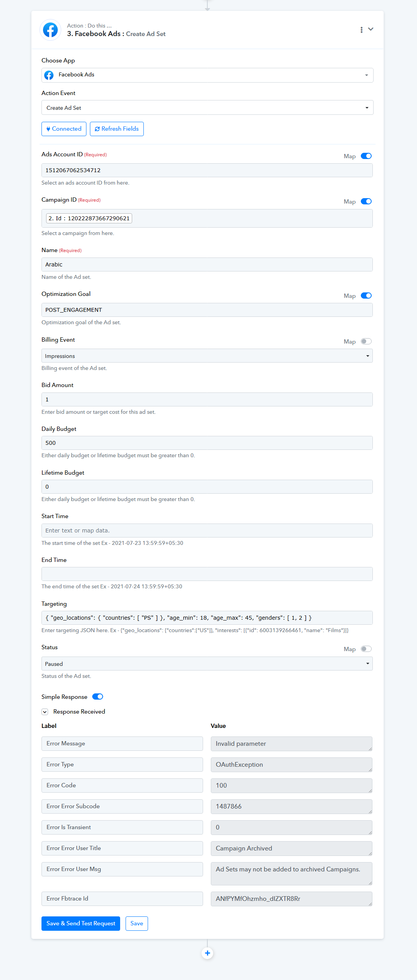Toggle the Map switch for Ads Account ID
Viewport: 417px width, 980px height.
coord(366,156)
